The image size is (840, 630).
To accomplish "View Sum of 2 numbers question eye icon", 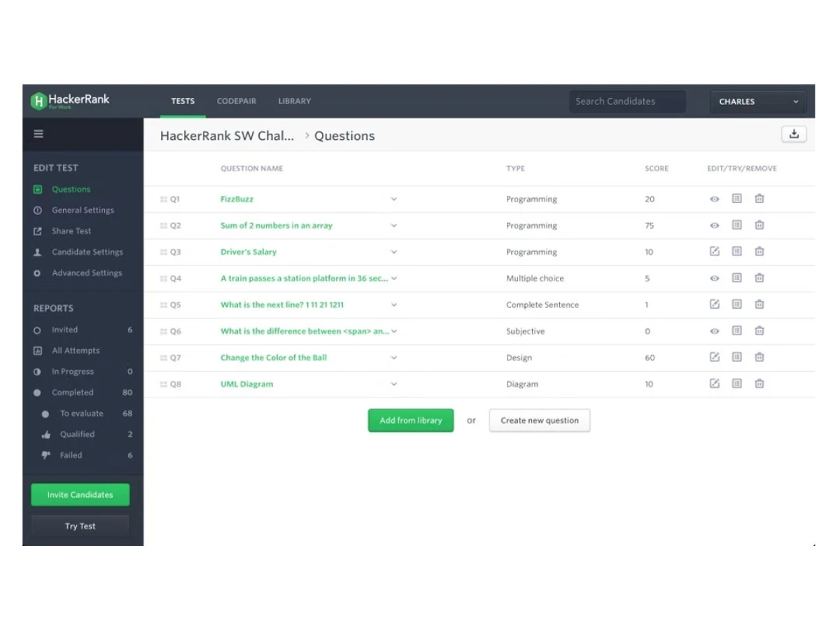I will [714, 225].
